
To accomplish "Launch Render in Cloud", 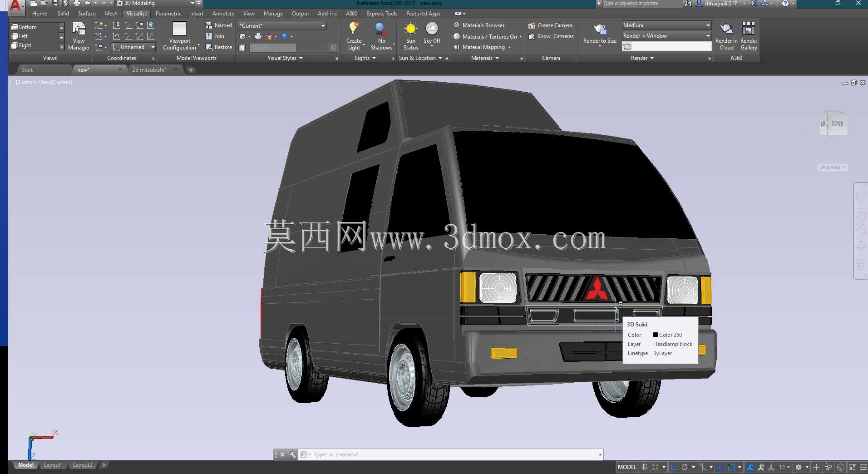I will (726, 36).
